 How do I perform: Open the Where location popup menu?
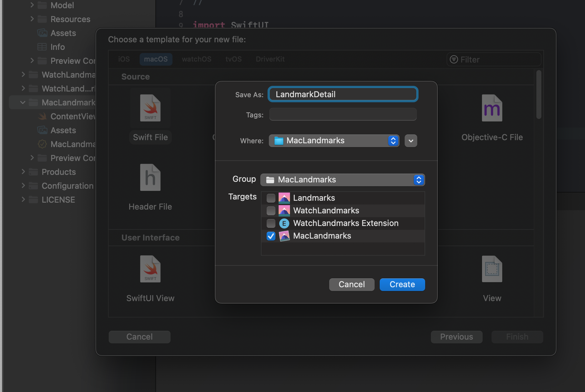[334, 141]
